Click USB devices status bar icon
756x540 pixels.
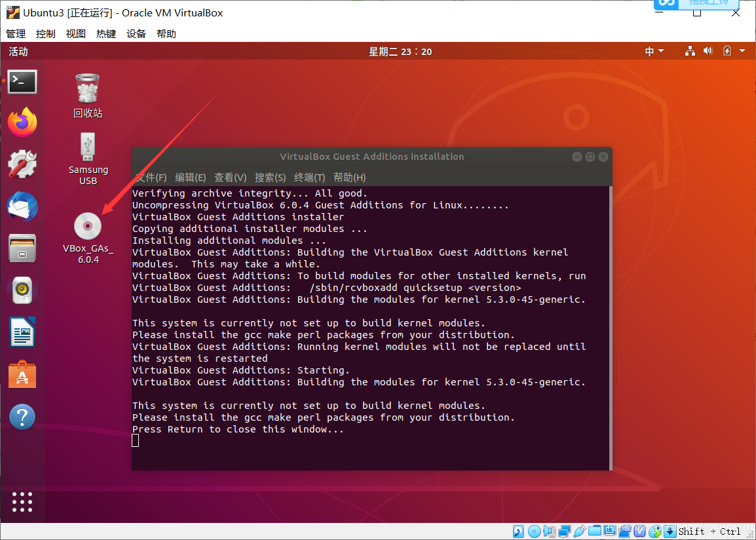coord(580,531)
